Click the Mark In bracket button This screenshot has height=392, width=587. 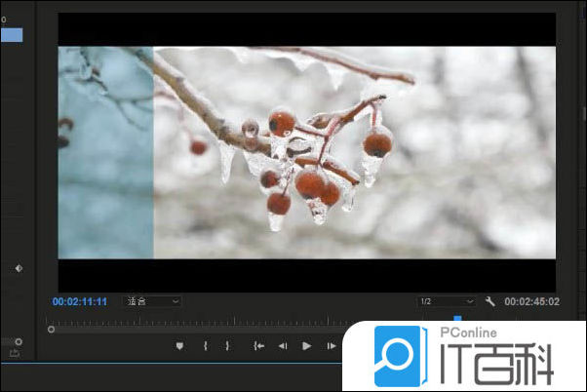205,346
